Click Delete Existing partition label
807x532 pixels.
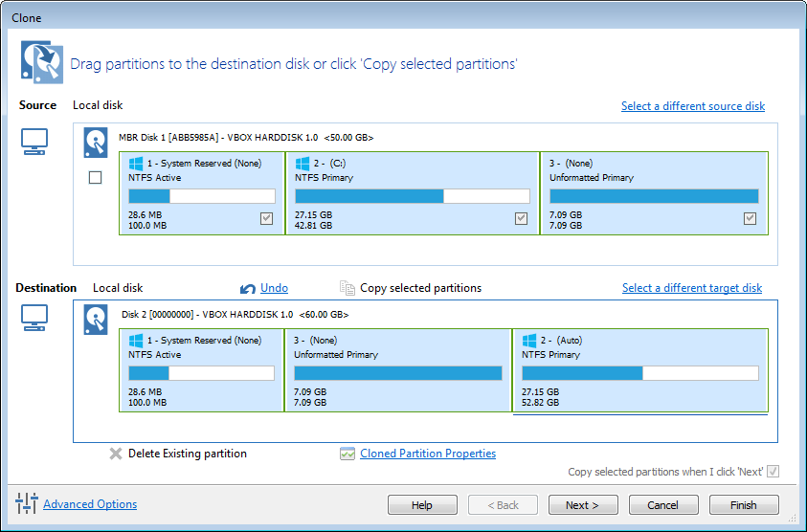pos(188,454)
